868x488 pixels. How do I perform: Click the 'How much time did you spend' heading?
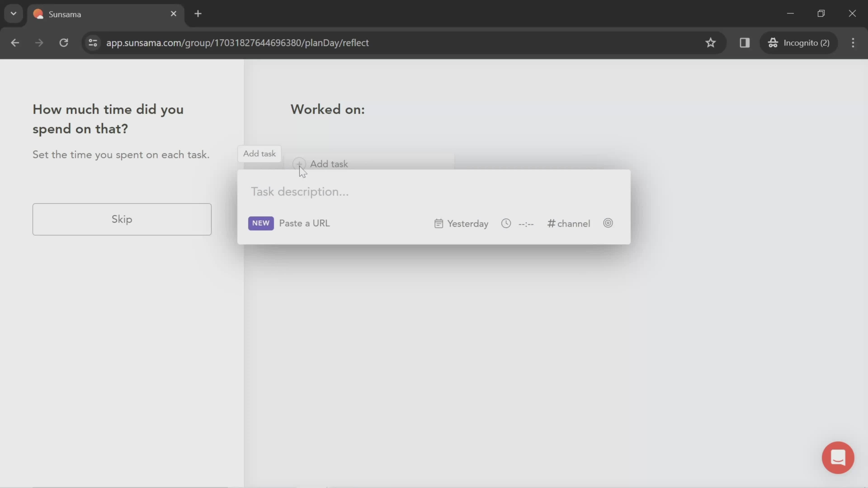[x=108, y=119]
